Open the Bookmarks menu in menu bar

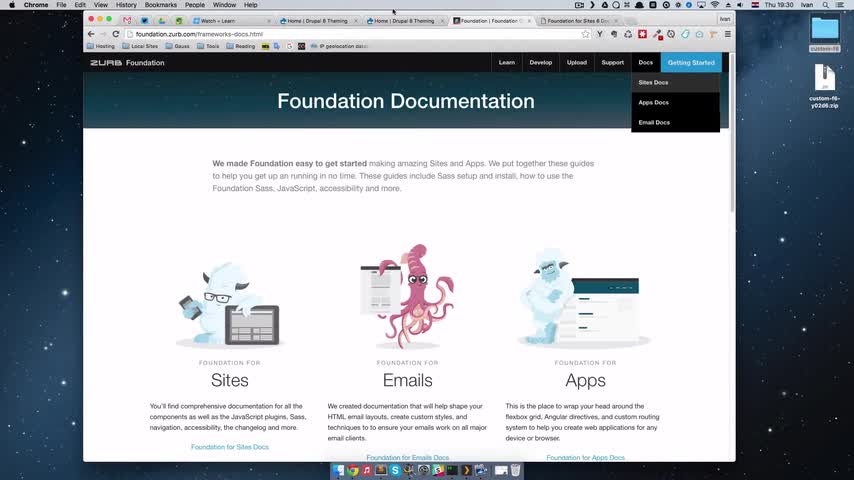[x=161, y=5]
